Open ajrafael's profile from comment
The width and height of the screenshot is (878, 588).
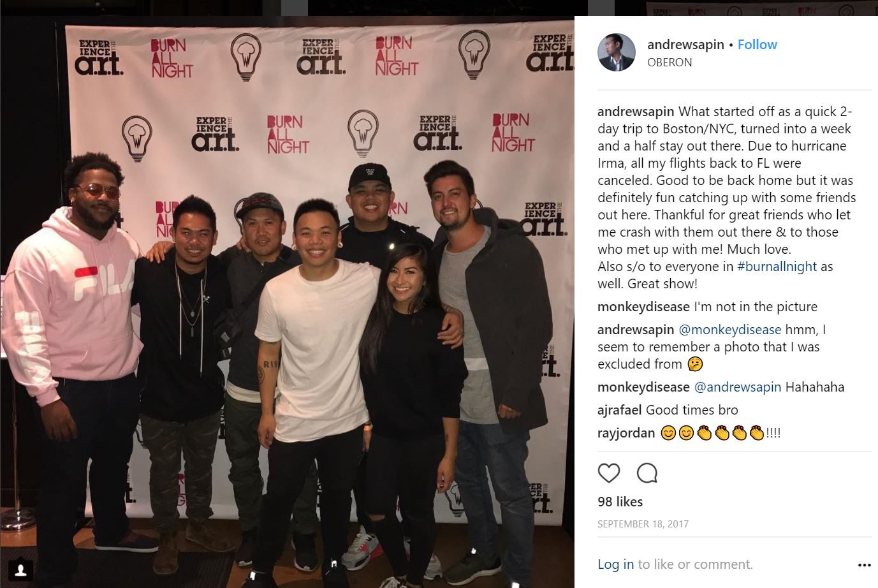[620, 410]
